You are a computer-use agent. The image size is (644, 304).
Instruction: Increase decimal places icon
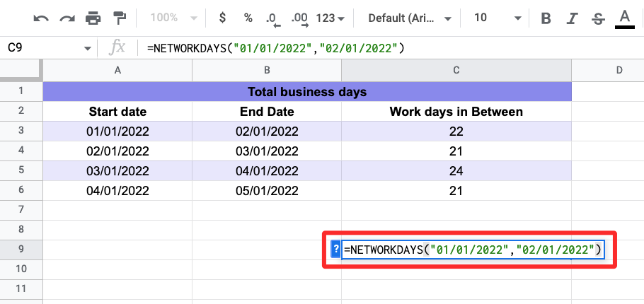point(299,18)
